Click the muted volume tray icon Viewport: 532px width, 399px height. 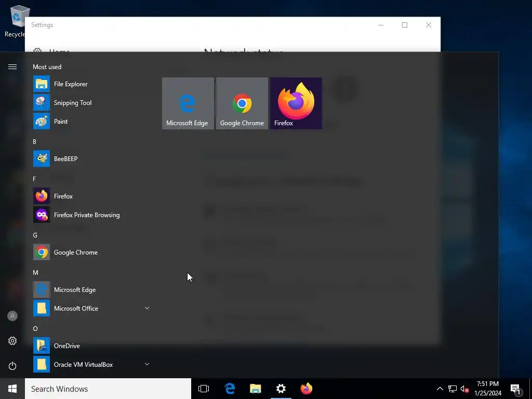tap(464, 389)
